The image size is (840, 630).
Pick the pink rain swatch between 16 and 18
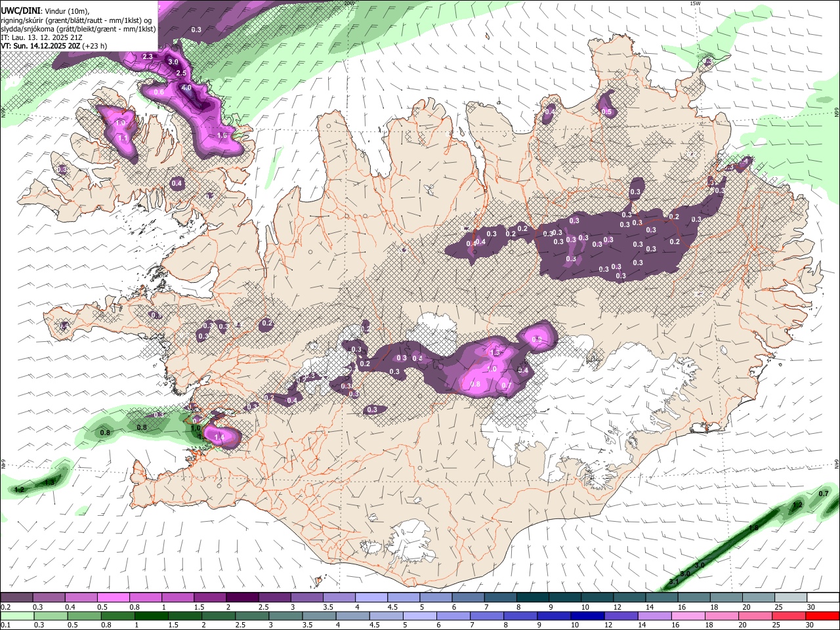tap(688, 616)
